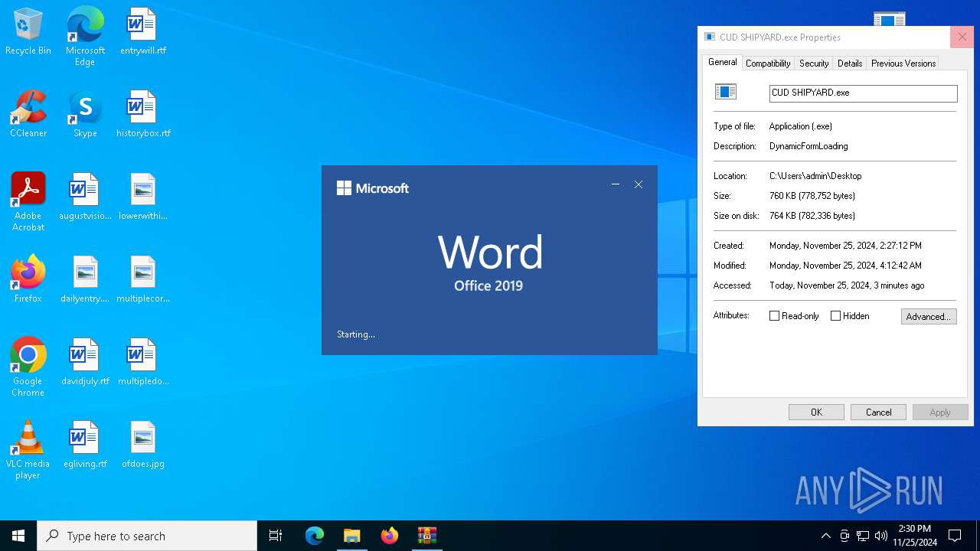This screenshot has height=551, width=980.
Task: Close the CUD SHIPYARD.exe Properties dialog
Action: (962, 37)
